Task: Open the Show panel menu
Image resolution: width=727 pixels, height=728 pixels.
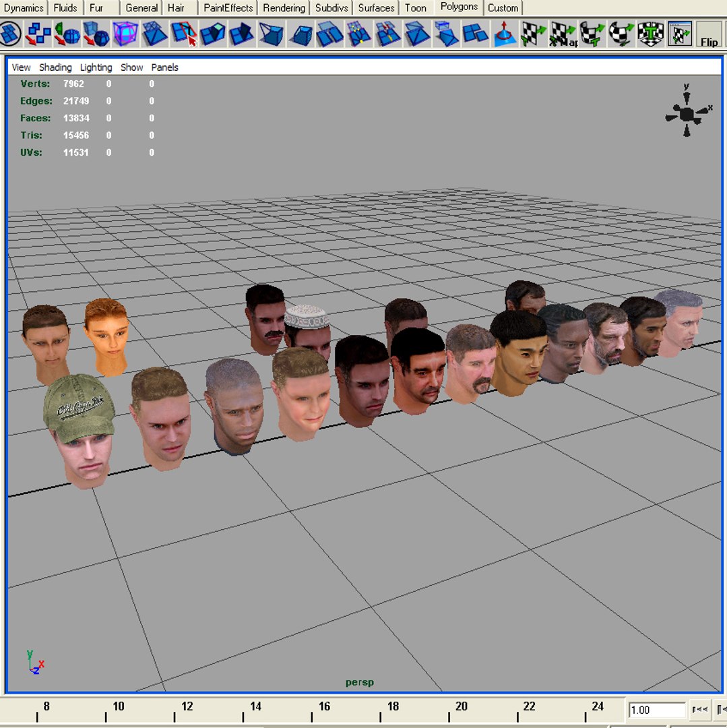Action: point(132,67)
